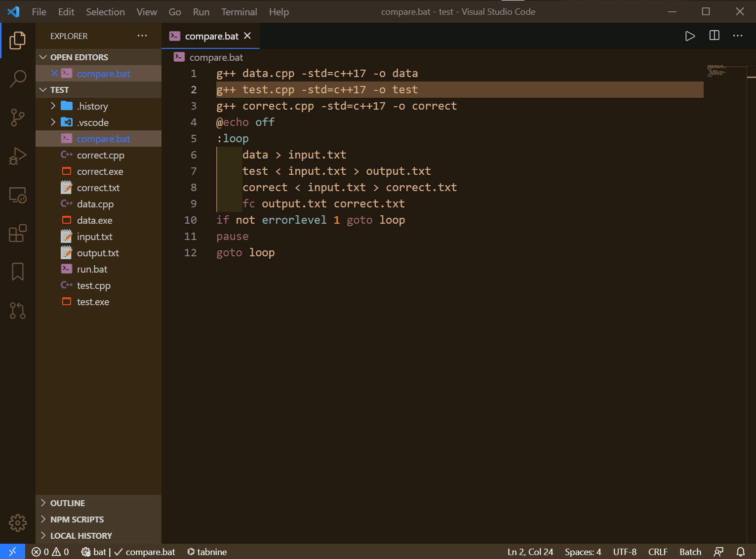Screen dimensions: 756x559
Task: Open the Extensions view
Action: 18,233
